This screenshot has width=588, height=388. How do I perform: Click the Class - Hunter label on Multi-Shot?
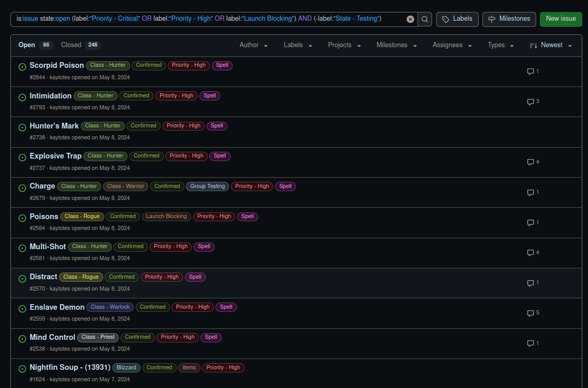90,246
